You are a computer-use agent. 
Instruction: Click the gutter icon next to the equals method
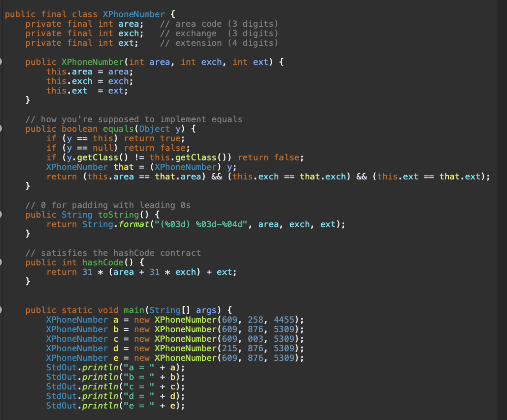[1, 128]
